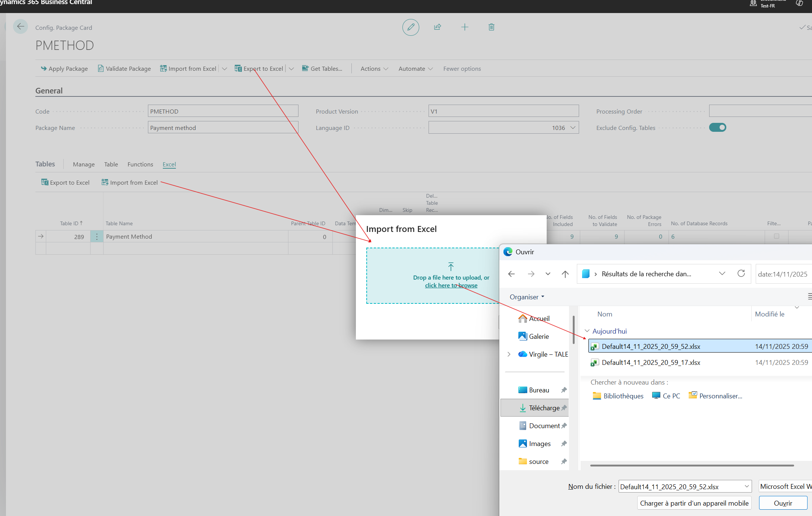Screen dimensions: 812x516
Task: Expand the Actions menu
Action: point(374,69)
